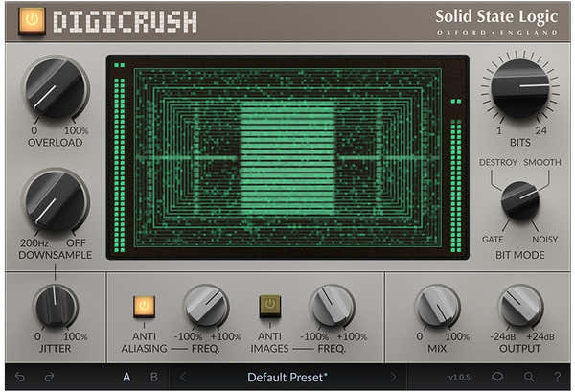Viewport: 575px width, 392px height.
Task: Click the Overload knob
Action: click(x=57, y=89)
